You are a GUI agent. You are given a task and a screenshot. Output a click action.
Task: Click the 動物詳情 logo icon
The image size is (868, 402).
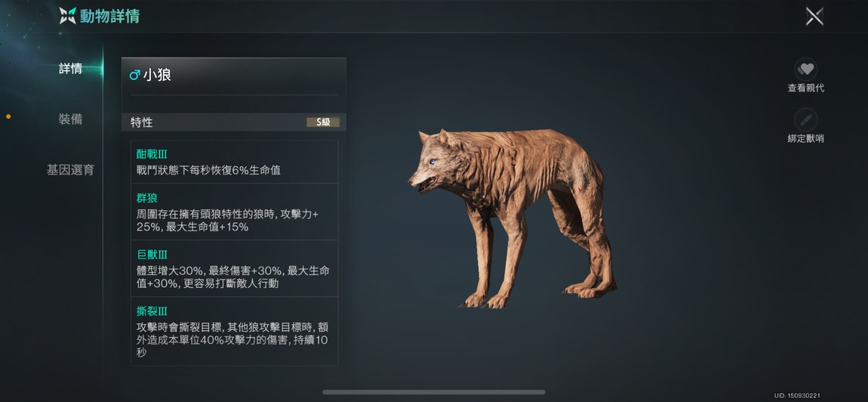pos(68,16)
